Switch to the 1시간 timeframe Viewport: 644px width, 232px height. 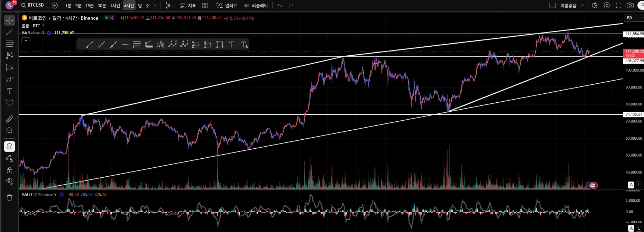[115, 6]
